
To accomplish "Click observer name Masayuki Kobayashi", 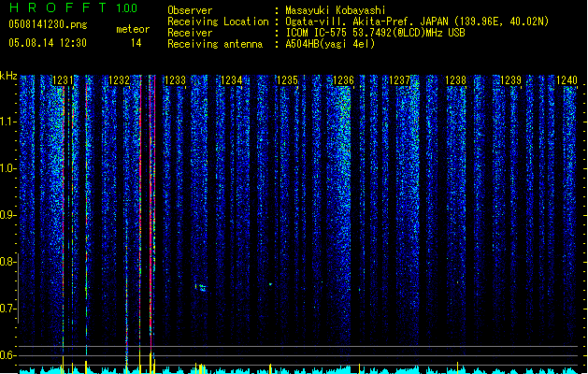I will pyautogui.click(x=335, y=10).
